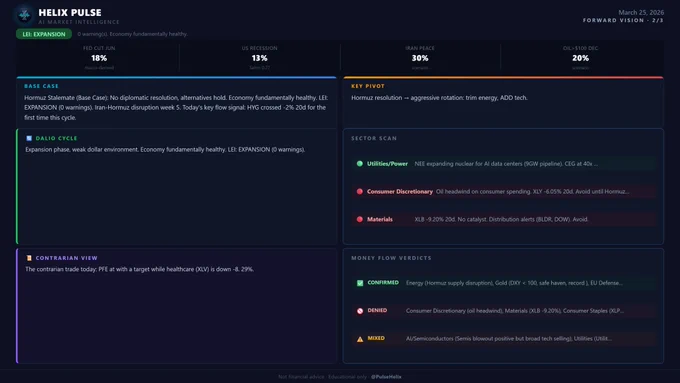Click the SECTOR SCAN heading
680x383 pixels.
pyautogui.click(x=374, y=138)
